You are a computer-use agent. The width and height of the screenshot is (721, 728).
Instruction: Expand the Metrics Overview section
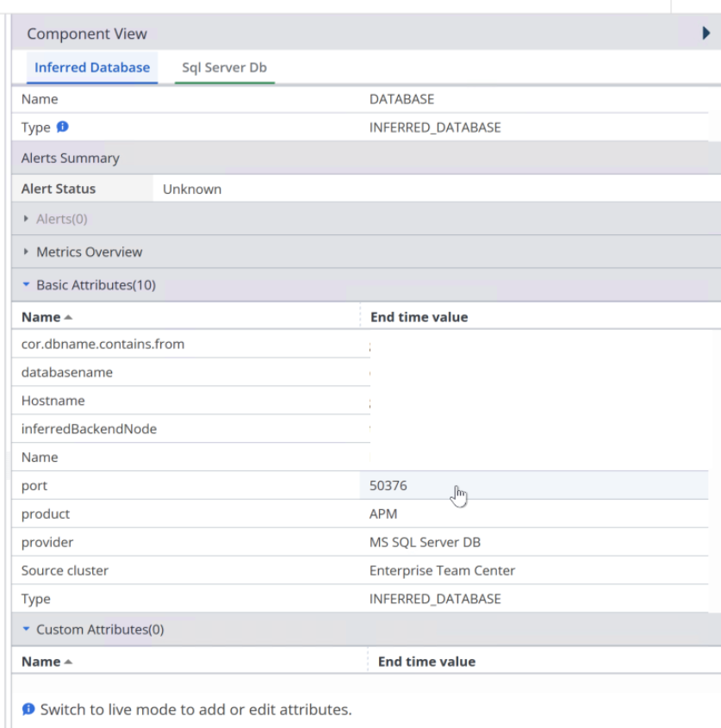point(89,252)
